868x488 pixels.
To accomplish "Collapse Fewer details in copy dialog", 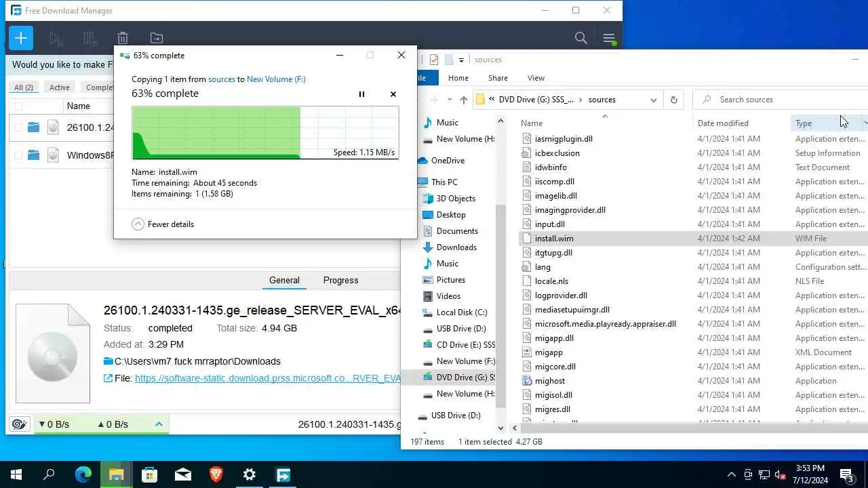I will (163, 224).
